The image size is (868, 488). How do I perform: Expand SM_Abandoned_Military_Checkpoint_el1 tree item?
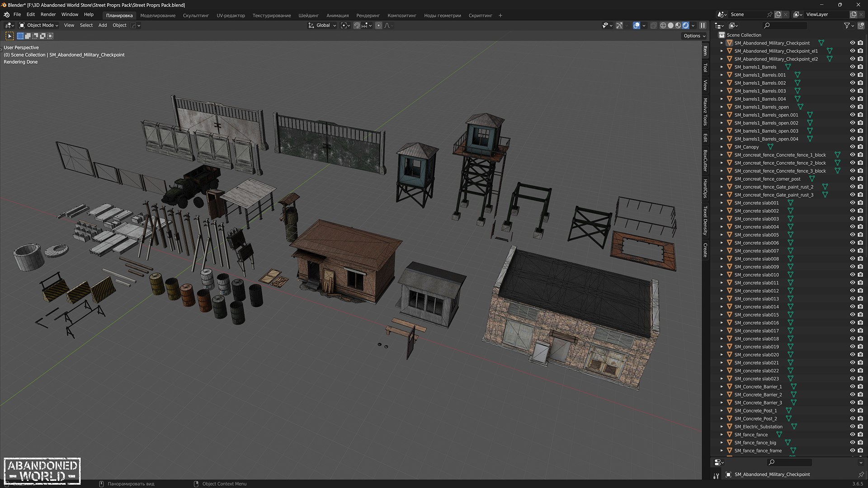(722, 51)
